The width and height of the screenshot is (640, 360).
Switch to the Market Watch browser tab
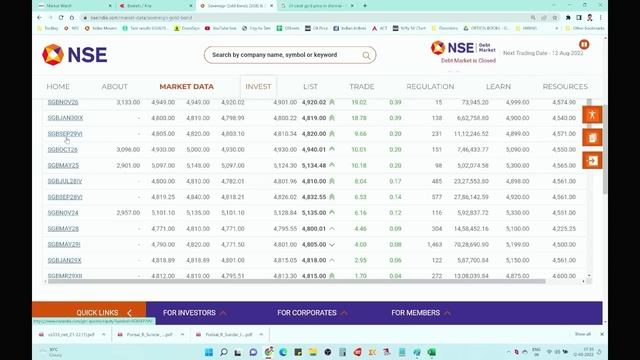[x=76, y=6]
